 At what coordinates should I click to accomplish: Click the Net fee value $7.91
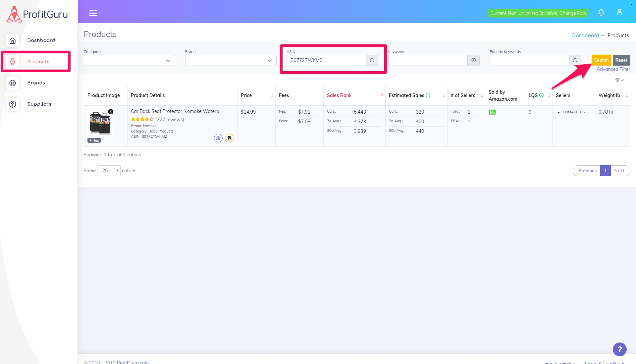[x=304, y=112]
